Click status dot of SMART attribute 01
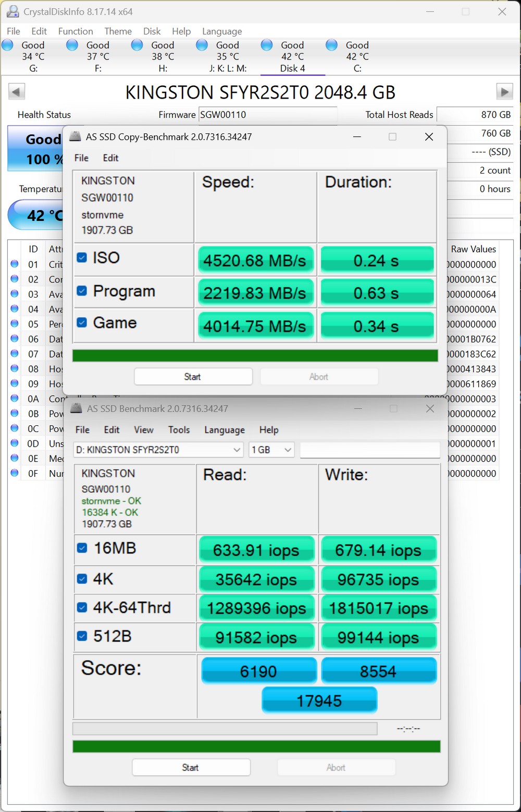This screenshot has width=521, height=812. click(x=15, y=264)
